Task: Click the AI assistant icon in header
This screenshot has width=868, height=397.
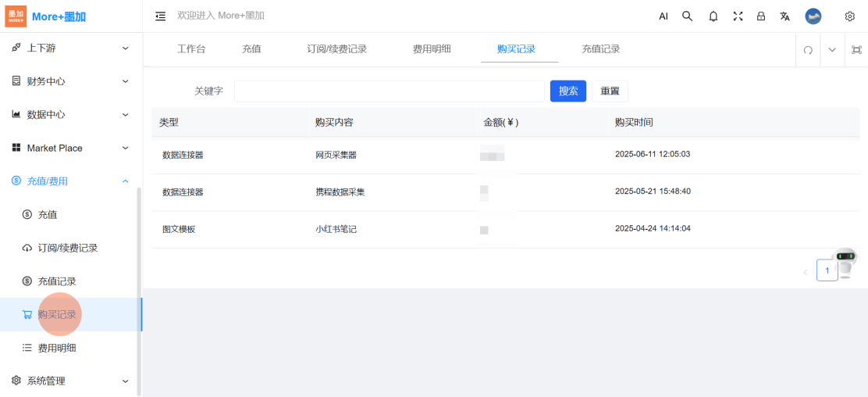Action: (x=663, y=16)
